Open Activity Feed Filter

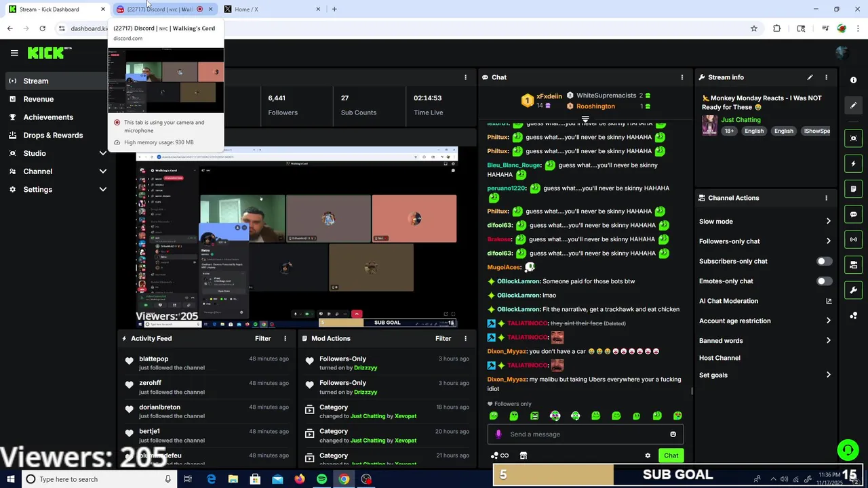point(262,338)
